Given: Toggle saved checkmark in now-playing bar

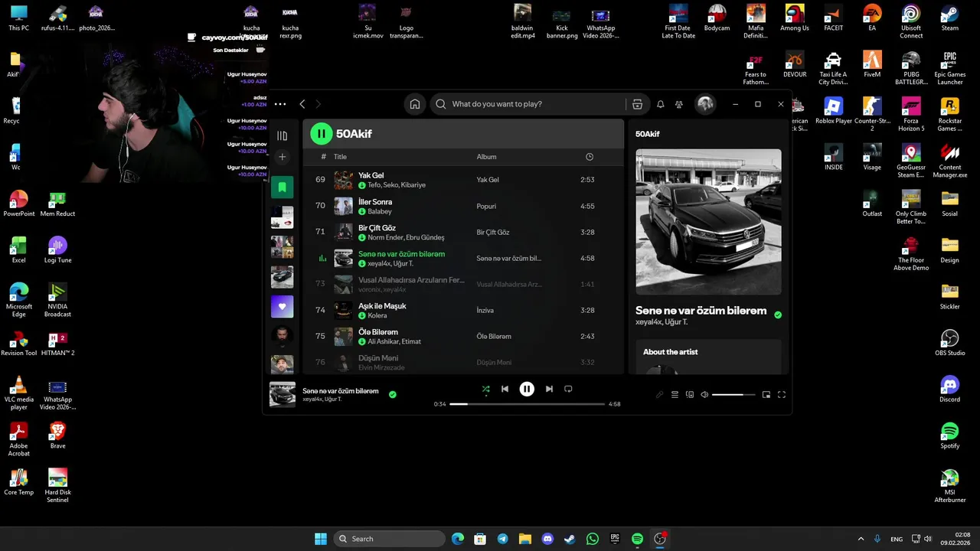Looking at the screenshot, I should click(393, 394).
